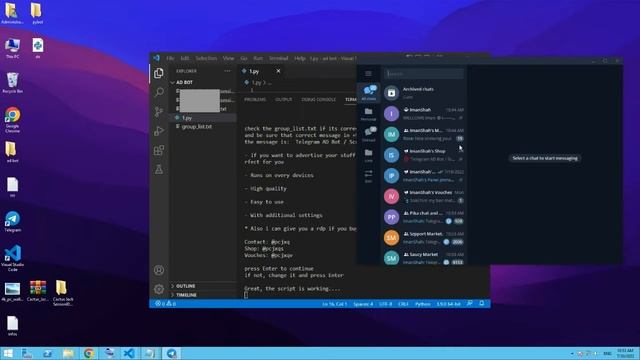
Task: Open the Run menu in VS Code
Action: [258, 58]
